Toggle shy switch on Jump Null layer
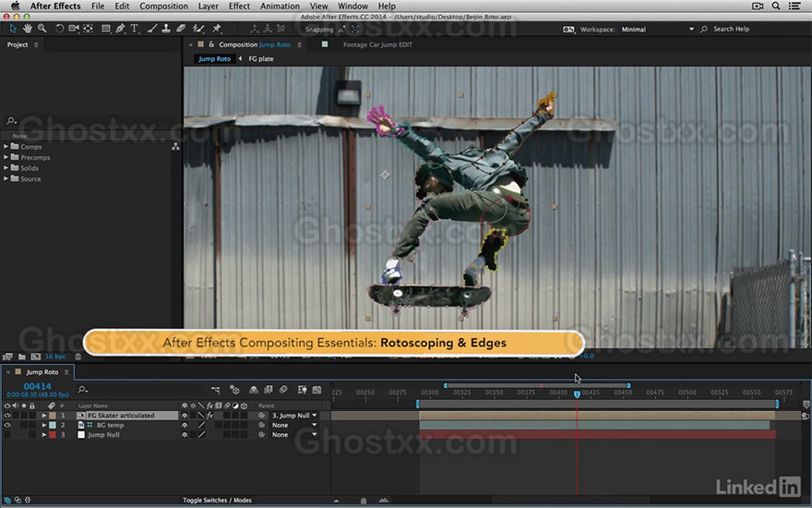This screenshot has height=508, width=812. (x=185, y=435)
